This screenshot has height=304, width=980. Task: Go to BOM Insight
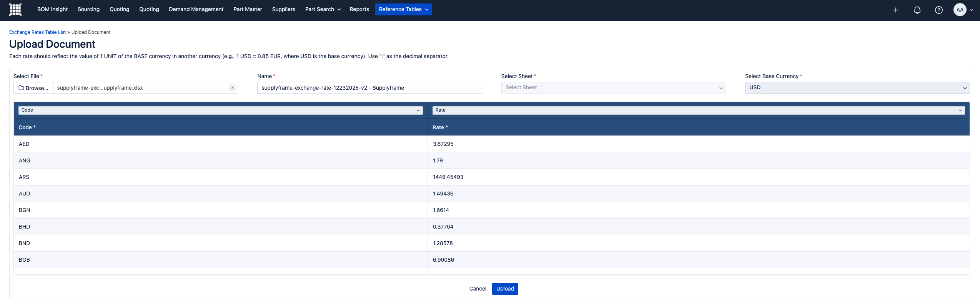click(52, 10)
